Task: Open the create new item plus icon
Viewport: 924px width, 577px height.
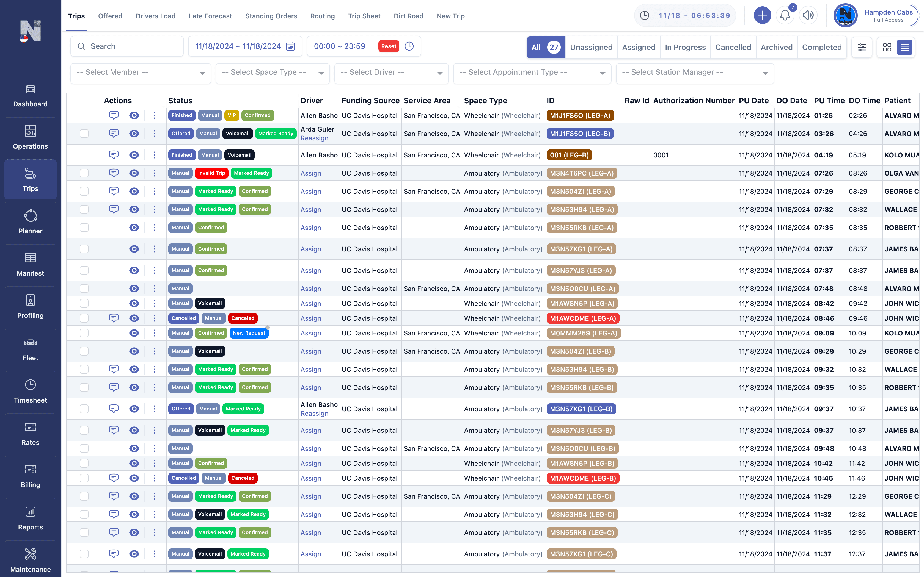Action: (762, 15)
